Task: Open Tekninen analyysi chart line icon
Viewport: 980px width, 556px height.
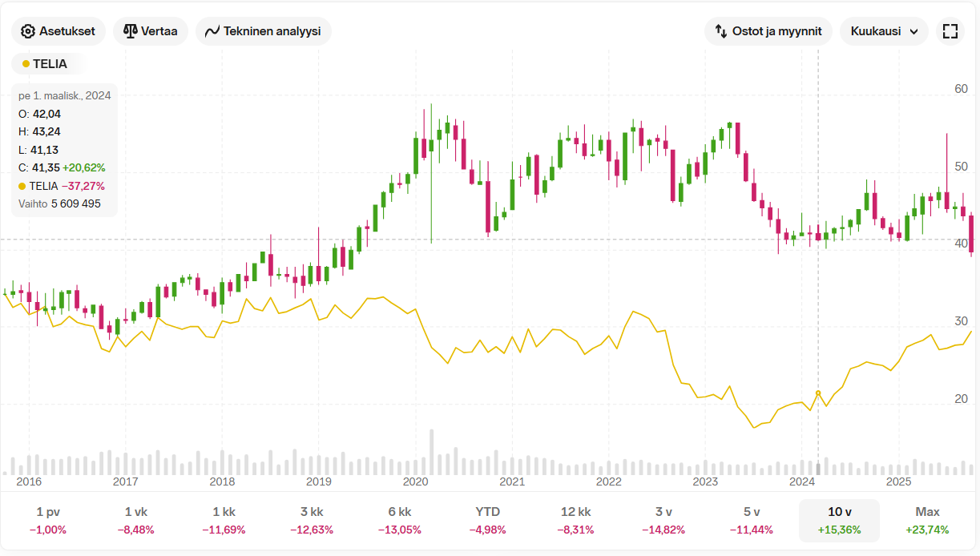Action: 212,31
